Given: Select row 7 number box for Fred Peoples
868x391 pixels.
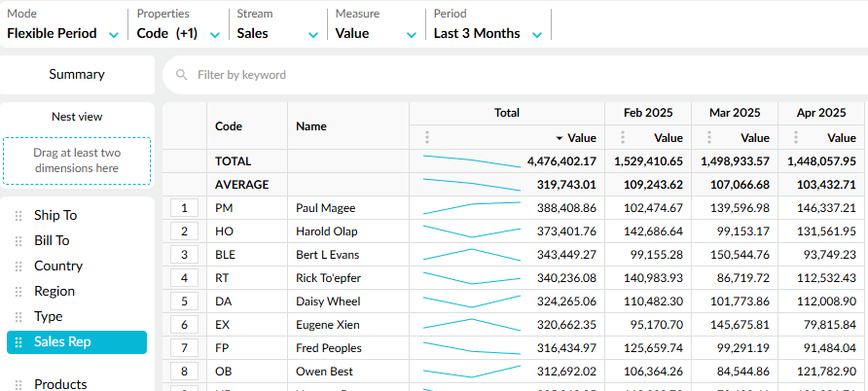Looking at the screenshot, I should tap(184, 348).
